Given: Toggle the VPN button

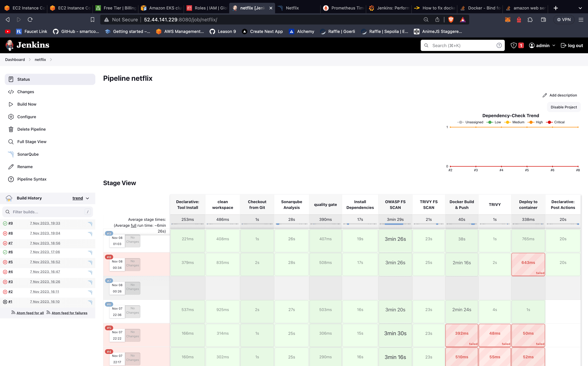Looking at the screenshot, I should click(x=563, y=20).
